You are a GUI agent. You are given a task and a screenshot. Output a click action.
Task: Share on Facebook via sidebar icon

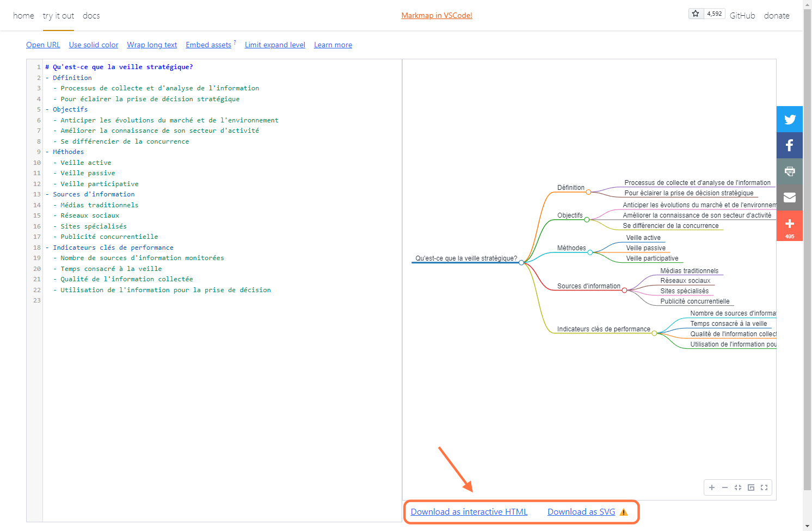[x=790, y=145]
